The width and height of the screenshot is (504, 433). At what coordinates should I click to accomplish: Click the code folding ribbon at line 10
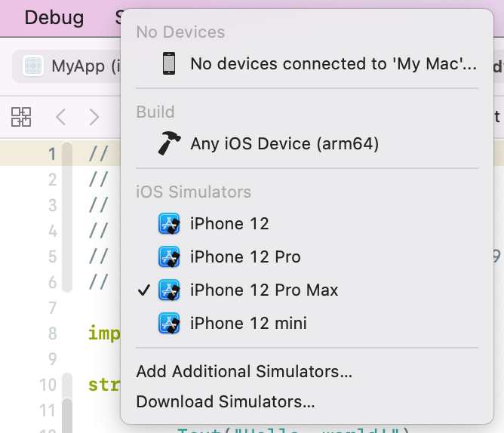pos(68,385)
